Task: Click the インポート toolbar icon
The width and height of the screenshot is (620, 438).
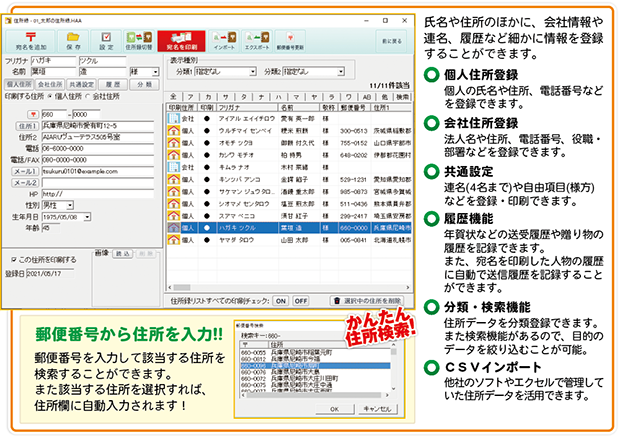Action: pos(226,41)
